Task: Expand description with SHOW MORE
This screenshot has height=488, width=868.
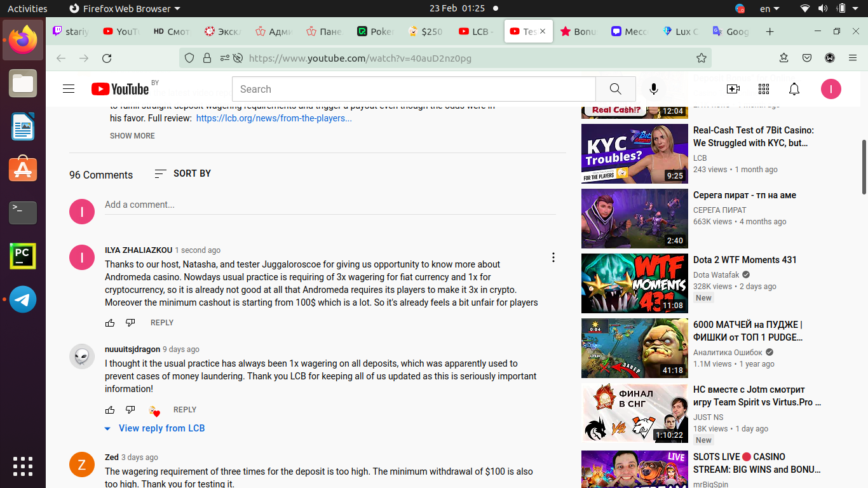Action: tap(132, 136)
